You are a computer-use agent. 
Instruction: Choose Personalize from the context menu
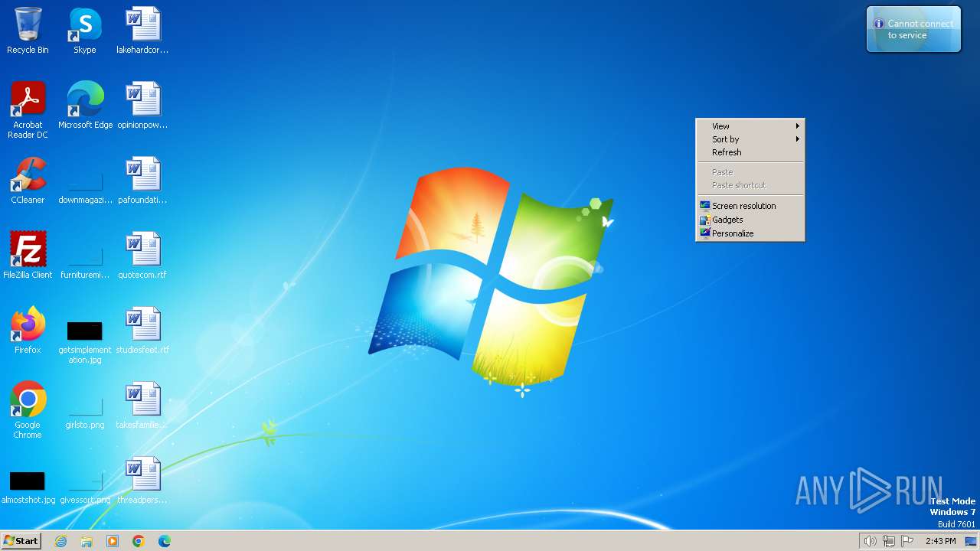[x=750, y=233]
